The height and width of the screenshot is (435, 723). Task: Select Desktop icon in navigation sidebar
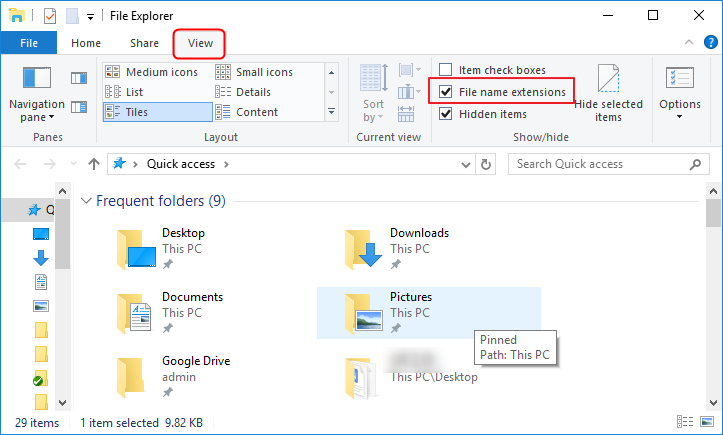(41, 234)
